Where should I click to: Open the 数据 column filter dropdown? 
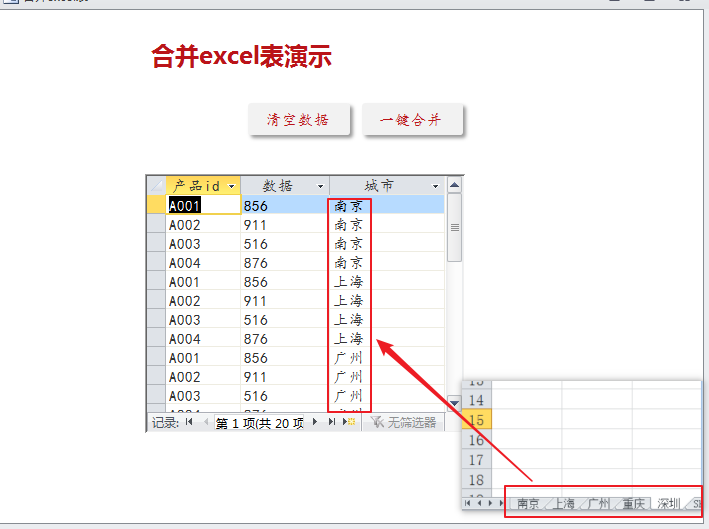tap(321, 186)
